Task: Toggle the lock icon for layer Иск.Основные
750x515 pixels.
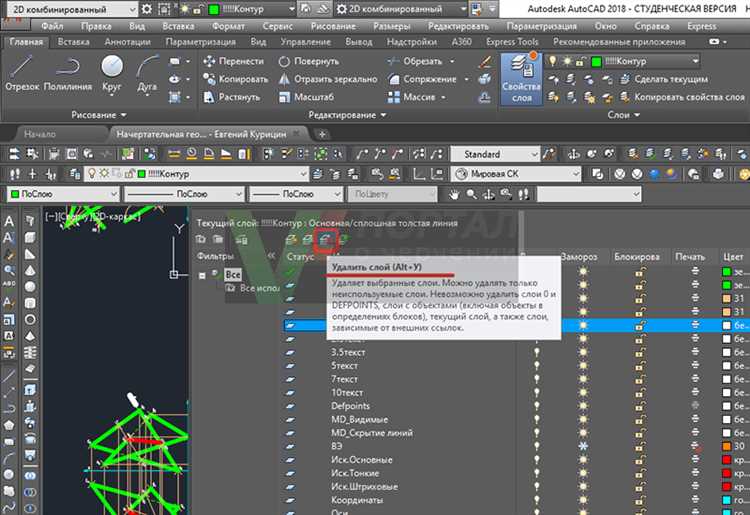Action: (x=640, y=459)
